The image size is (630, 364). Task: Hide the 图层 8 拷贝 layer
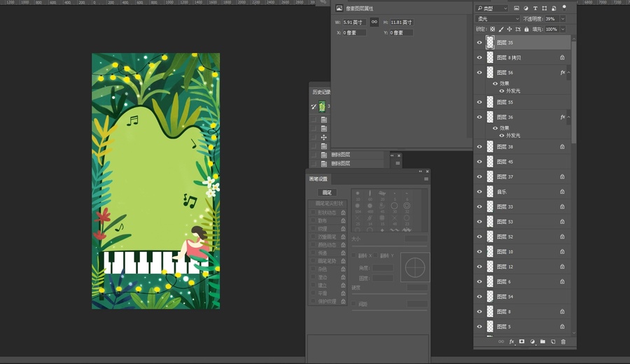[479, 57]
